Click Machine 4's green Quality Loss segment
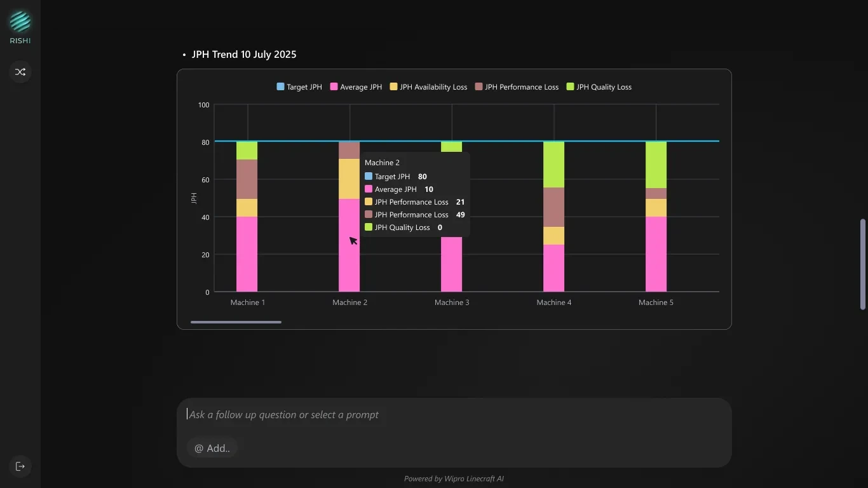Image resolution: width=868 pixels, height=488 pixels. pos(554,165)
